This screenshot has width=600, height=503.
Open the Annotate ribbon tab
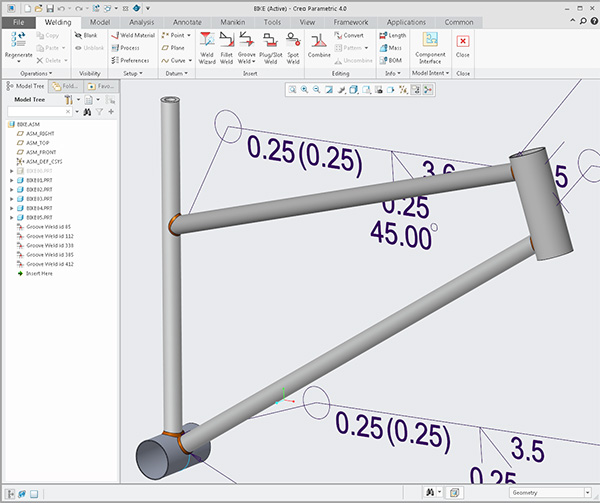tap(186, 19)
